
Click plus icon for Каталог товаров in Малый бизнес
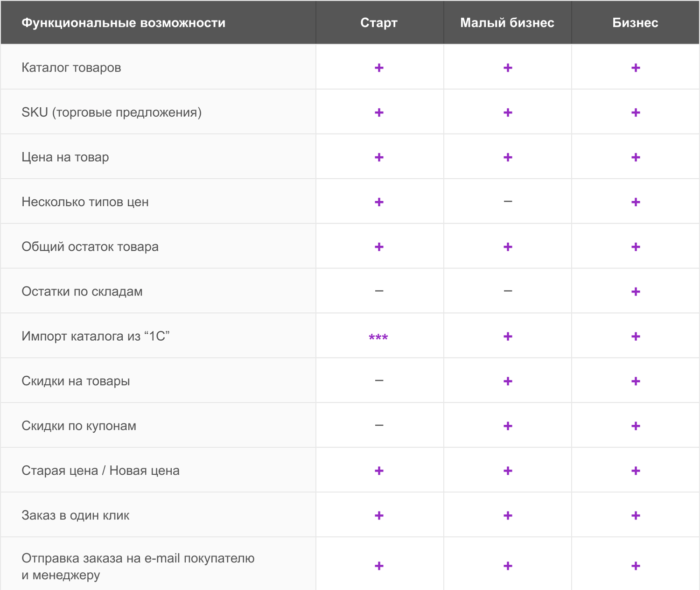coord(508,68)
